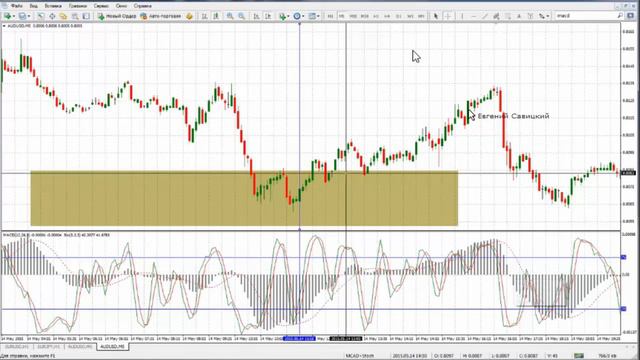This screenshot has width=640, height=360.
Task: Click the Евгений Савицкий text label
Action: 513,116
